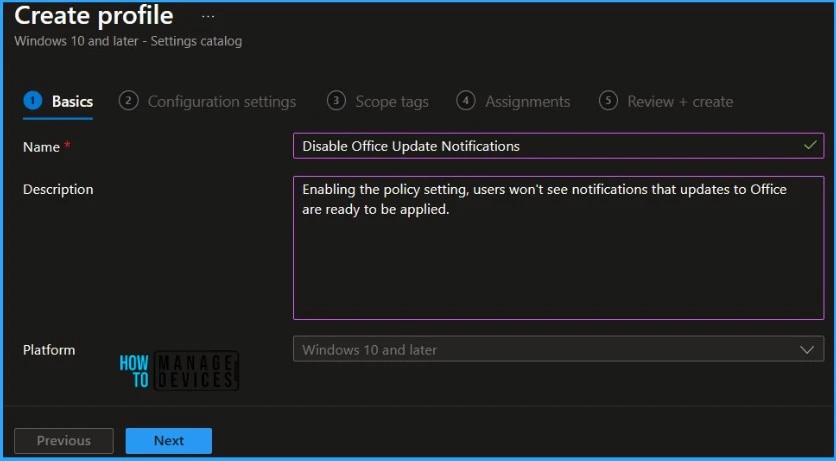836x461 pixels.
Task: Expand the Platform dropdown
Action: click(558, 350)
